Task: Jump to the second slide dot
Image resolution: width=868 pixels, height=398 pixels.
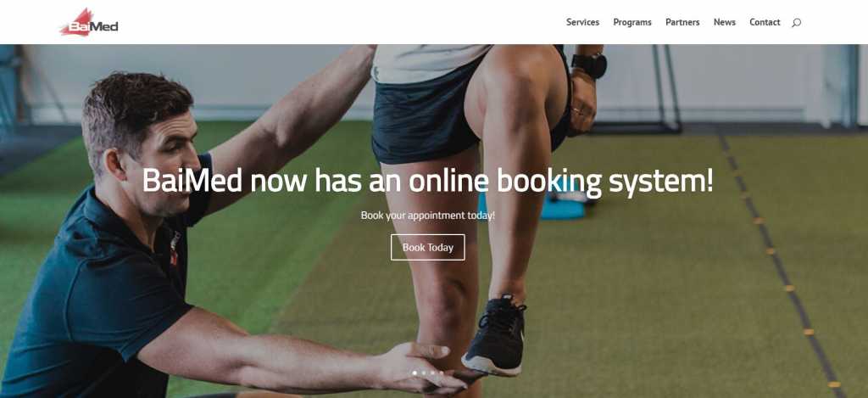Action: pos(424,373)
